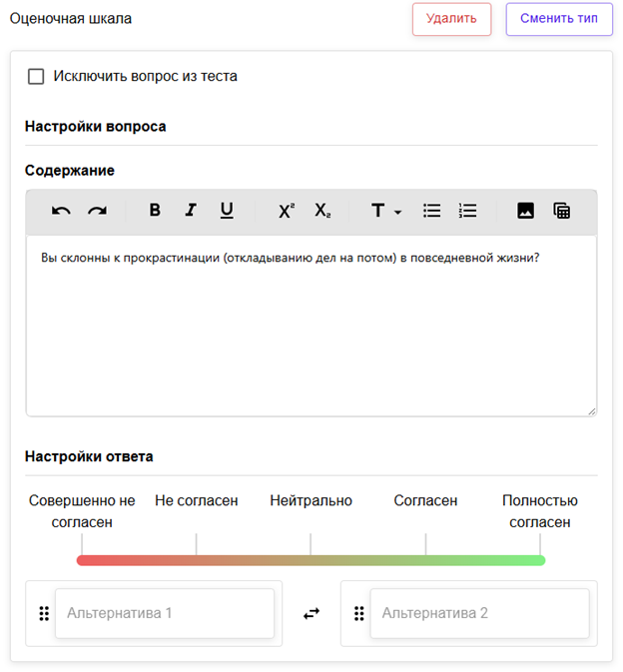623x672 pixels.
Task: Click the Настройки вопроса heading
Action: coord(95,127)
